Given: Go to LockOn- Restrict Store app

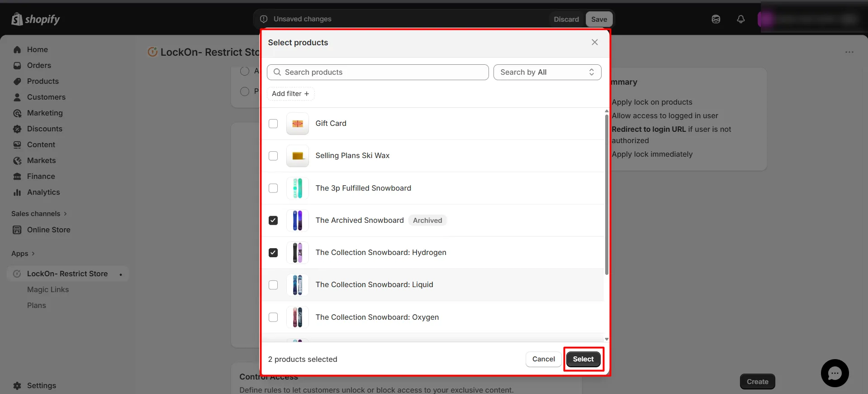Looking at the screenshot, I should pos(67,274).
